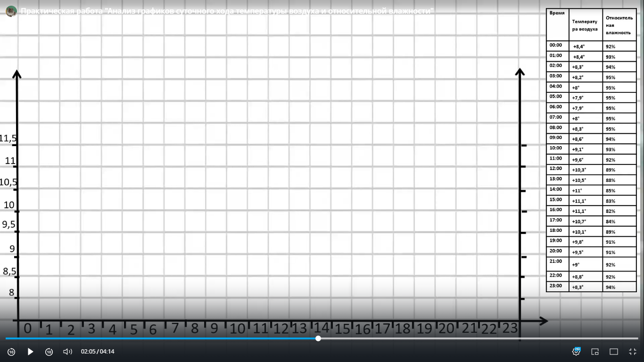
Task: Click the +10,3° temperature cell
Action: (x=586, y=170)
